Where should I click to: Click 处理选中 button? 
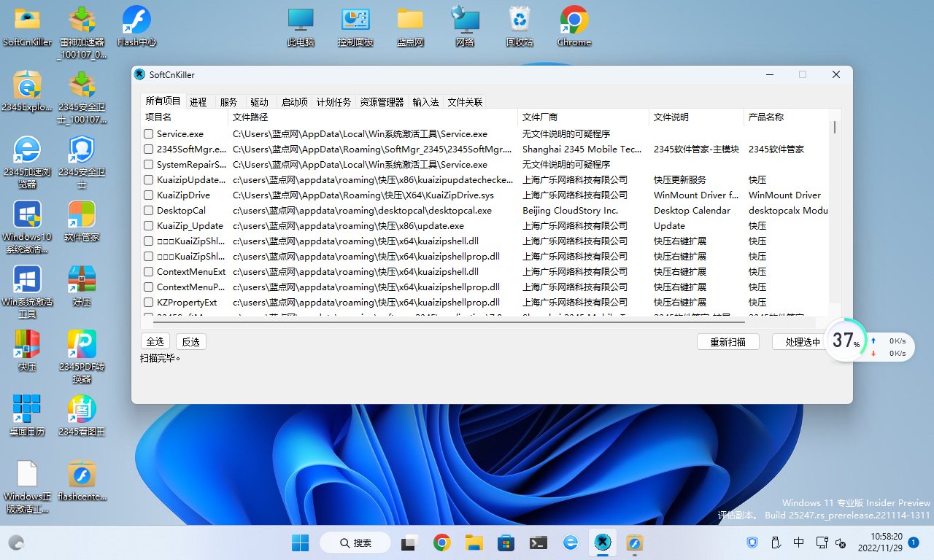[803, 341]
